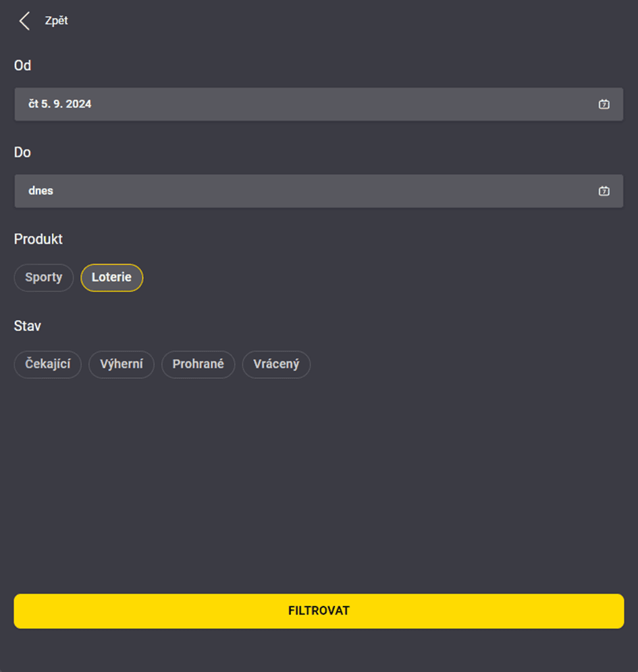Enable the Výherní status filter
Screen dimensions: 638x672
pos(122,364)
